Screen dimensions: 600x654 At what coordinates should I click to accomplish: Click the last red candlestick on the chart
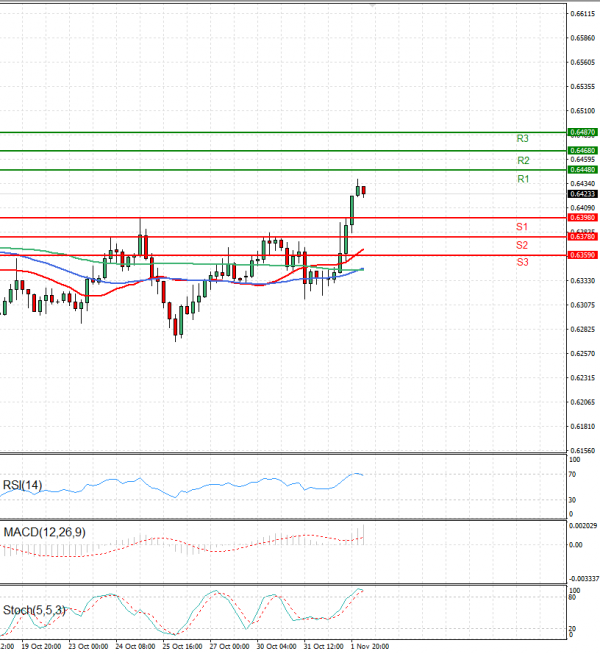pyautogui.click(x=364, y=191)
